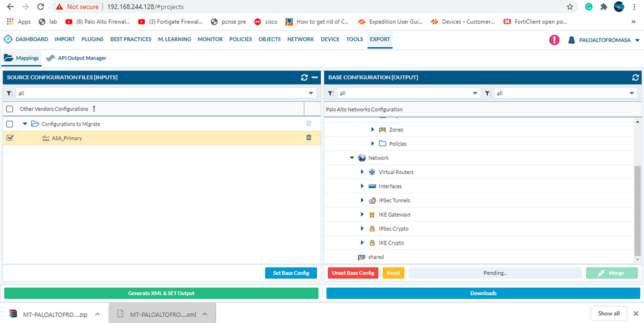644x323 pixels.
Task: Expand the IKE Gateways node
Action: click(362, 214)
